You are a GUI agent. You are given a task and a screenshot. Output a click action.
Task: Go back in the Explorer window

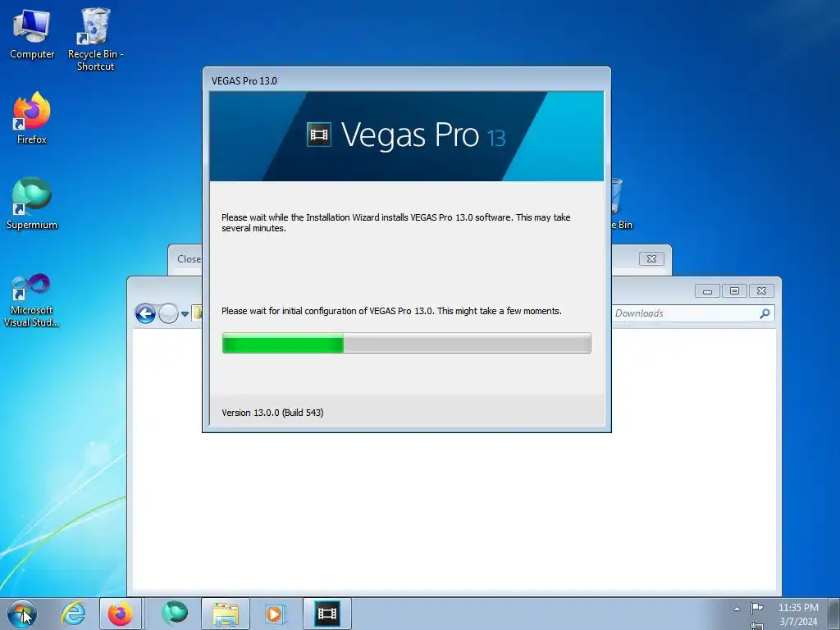(x=145, y=313)
